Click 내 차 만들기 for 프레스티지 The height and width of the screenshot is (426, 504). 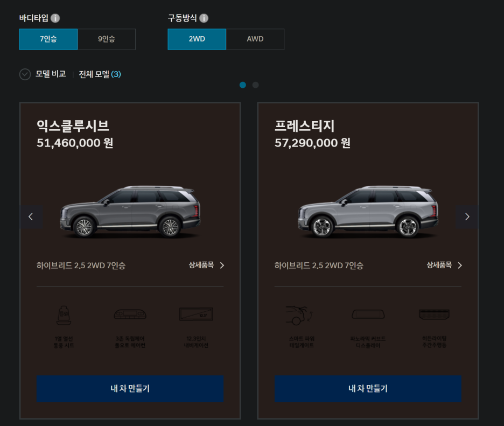tap(368, 388)
